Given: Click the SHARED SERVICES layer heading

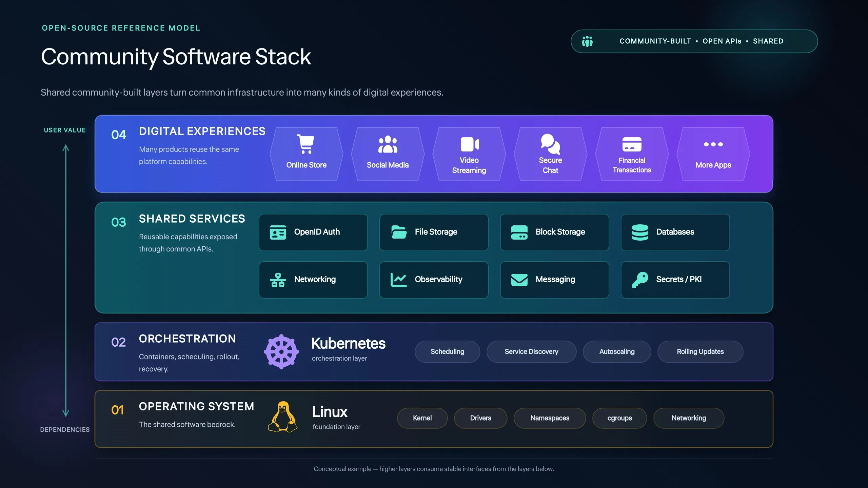Looking at the screenshot, I should click(x=192, y=219).
